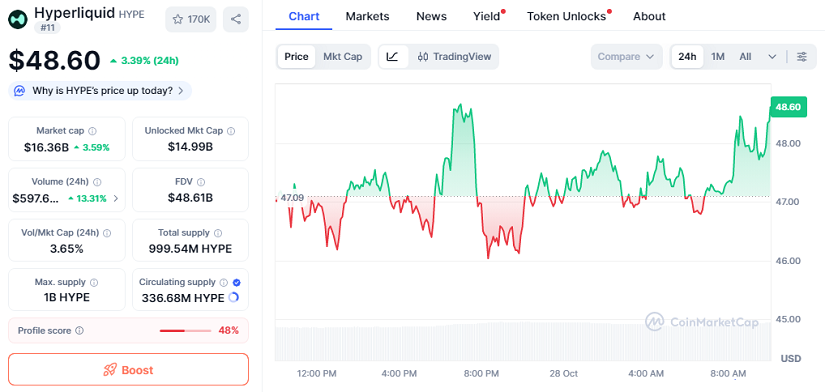The image size is (825, 392).
Task: Click the Hyperliquid logo icon
Action: click(x=17, y=19)
